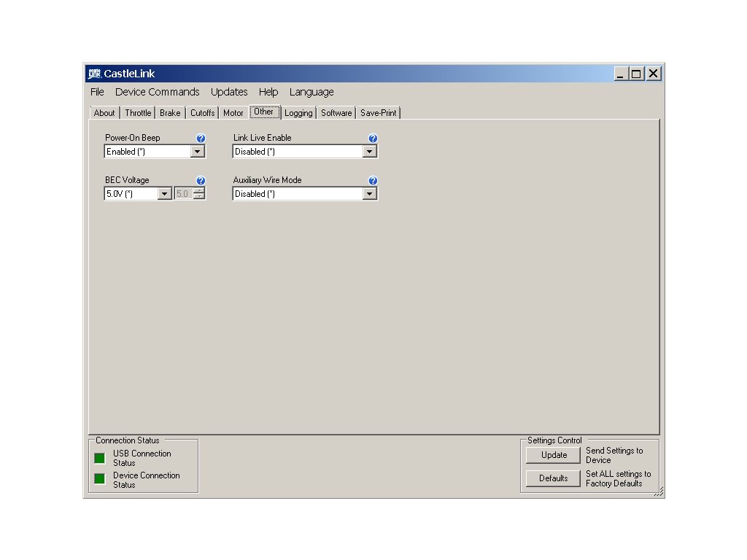
Task: Click the window resize grip corner
Action: (x=658, y=492)
